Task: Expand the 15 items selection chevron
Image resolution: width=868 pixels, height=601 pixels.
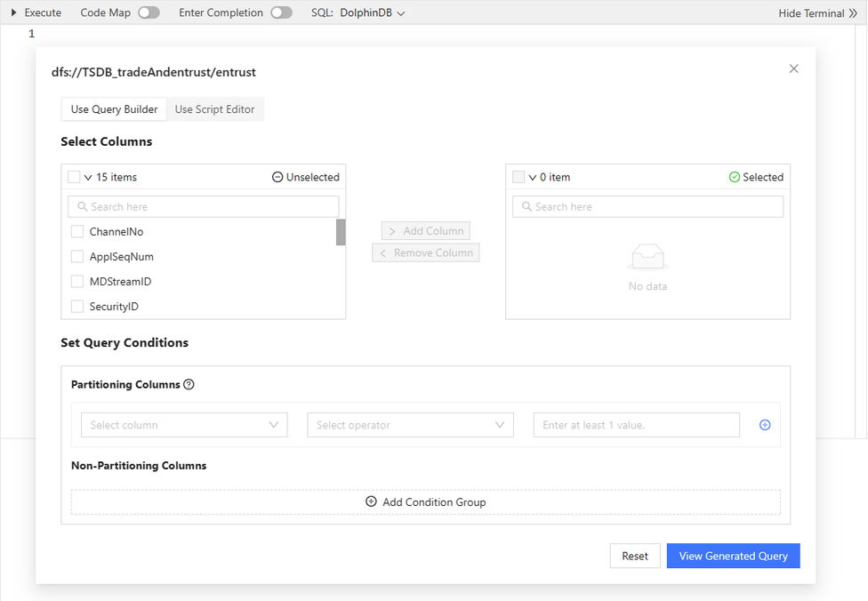Action: (x=88, y=178)
